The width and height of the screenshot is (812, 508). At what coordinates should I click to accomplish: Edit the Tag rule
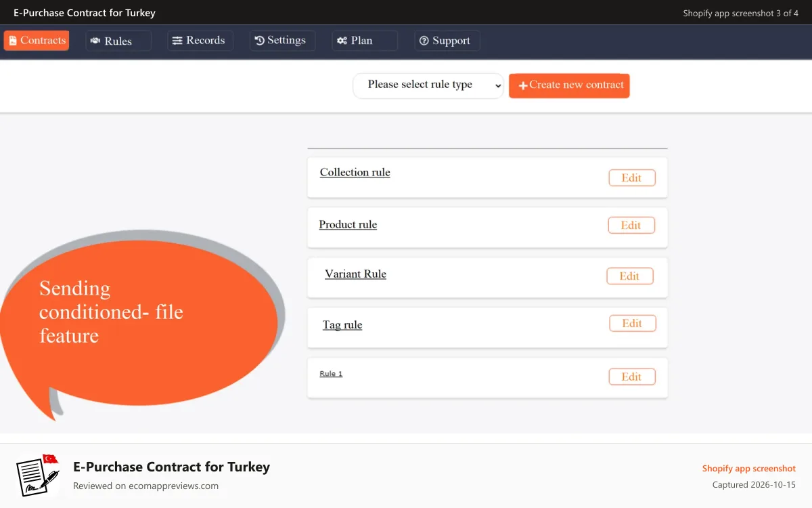click(633, 323)
